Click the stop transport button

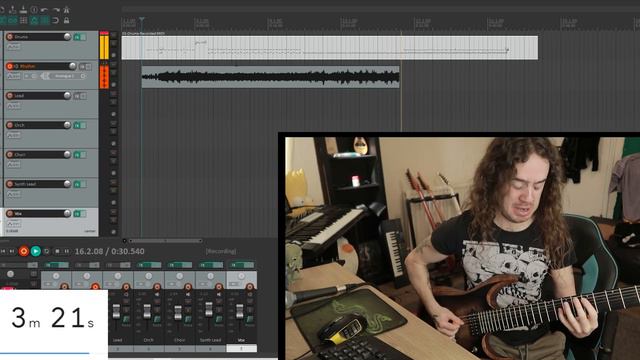[57, 251]
